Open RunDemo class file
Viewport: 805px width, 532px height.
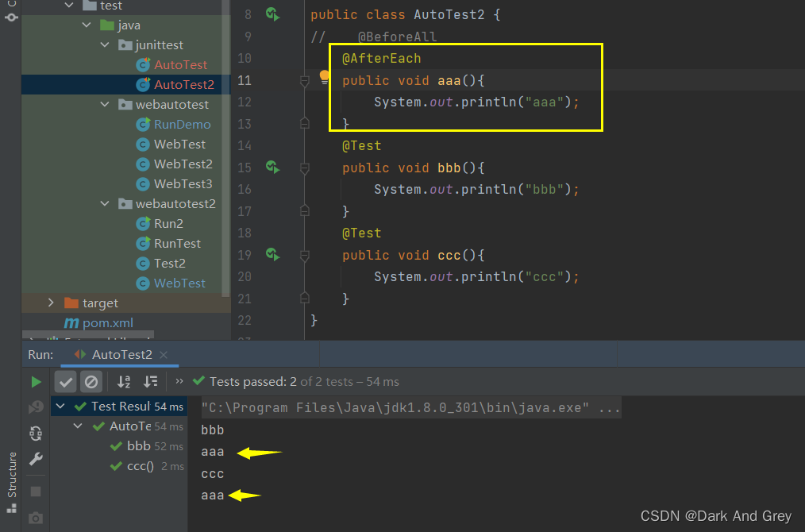pos(183,125)
